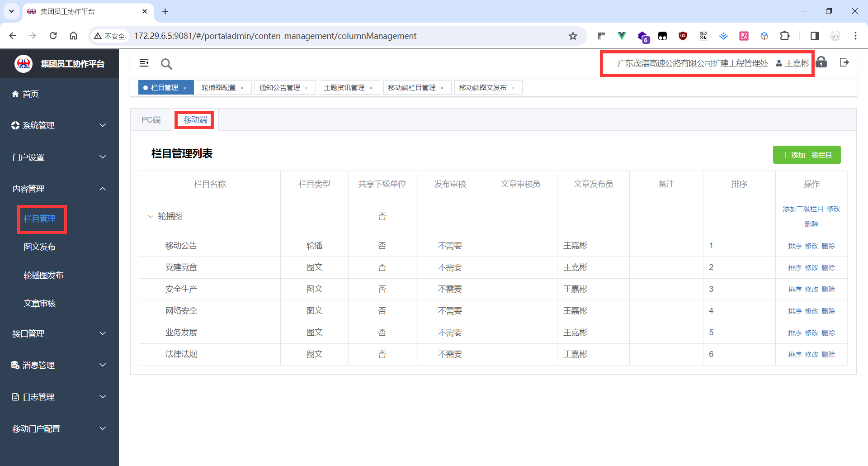Open browser extensions puzzle icon
The image size is (868, 466).
click(x=785, y=36)
